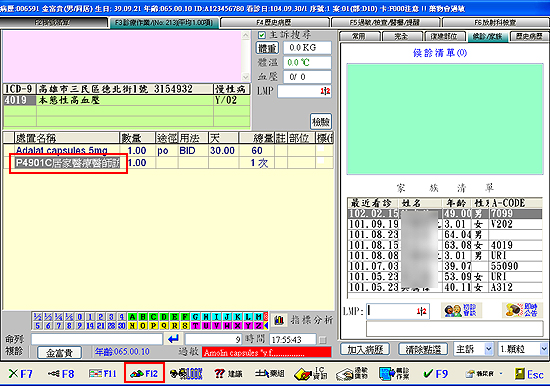This screenshot has width=550, height=386.
Task: Toggle checkbox in P4901C row
Action: click(x=320, y=161)
